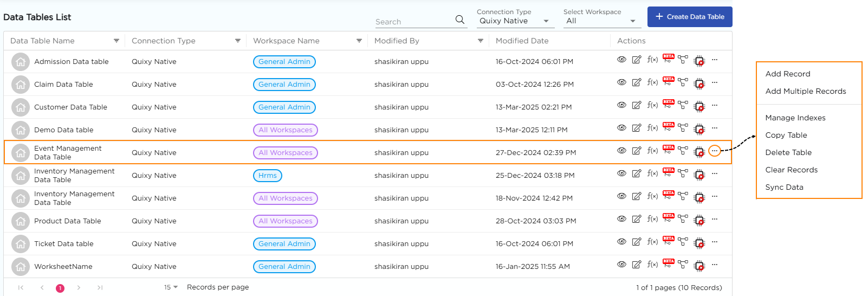868x296 pixels.
Task: Click BETA flag icon for Customer Data Table
Action: point(669,103)
